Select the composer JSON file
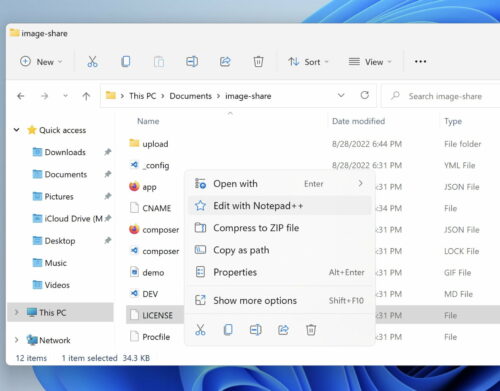The height and width of the screenshot is (391, 500). [x=161, y=230]
